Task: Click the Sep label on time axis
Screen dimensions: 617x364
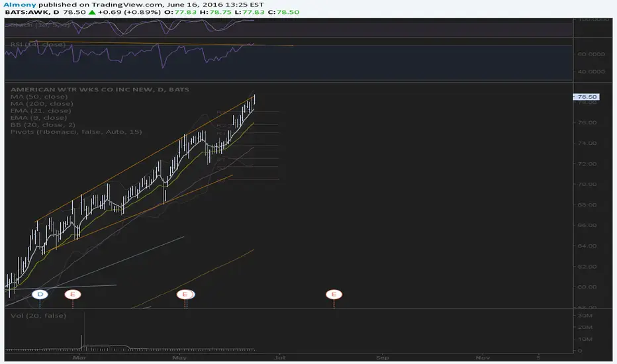Action: point(383,357)
